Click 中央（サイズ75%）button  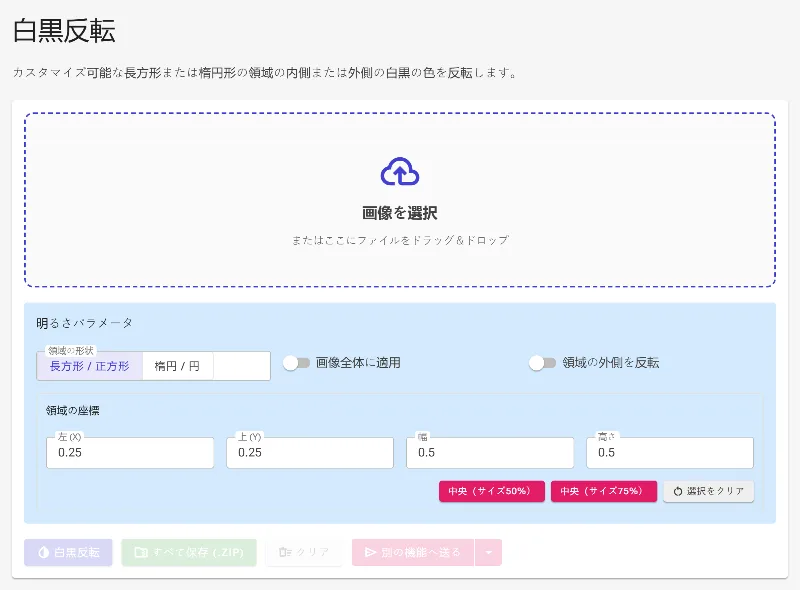click(604, 491)
